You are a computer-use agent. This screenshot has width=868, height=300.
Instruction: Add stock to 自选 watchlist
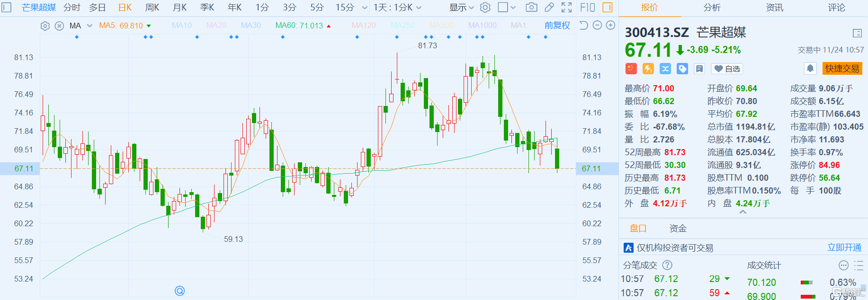727,69
